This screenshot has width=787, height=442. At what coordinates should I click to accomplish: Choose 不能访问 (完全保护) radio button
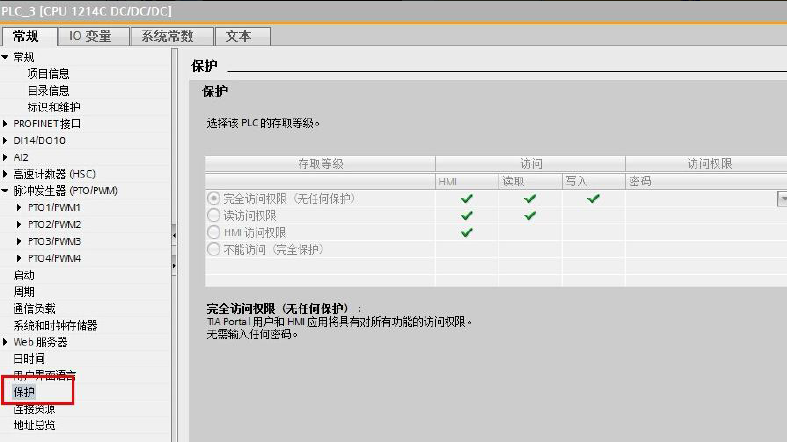(x=213, y=249)
